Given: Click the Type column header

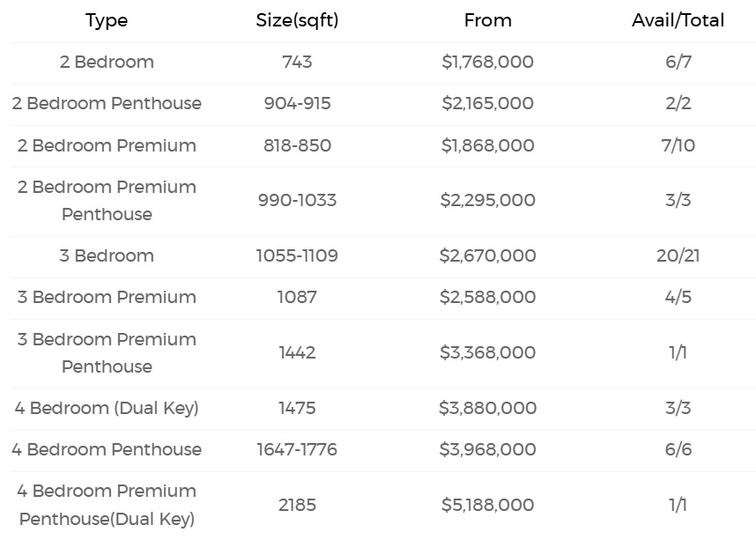Looking at the screenshot, I should tap(107, 20).
